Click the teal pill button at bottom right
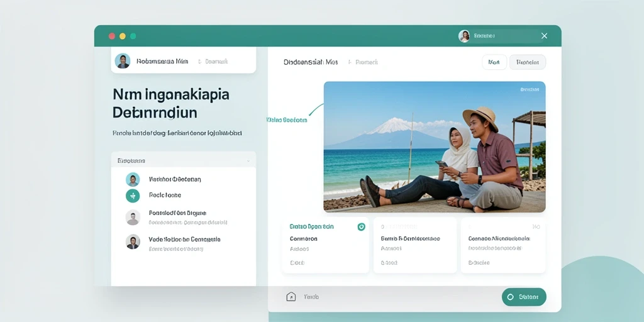 524,297
